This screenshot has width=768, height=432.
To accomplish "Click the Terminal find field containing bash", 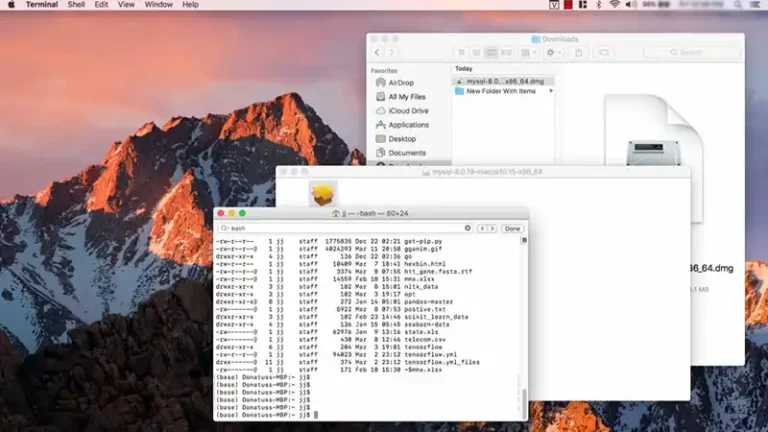I will coord(346,228).
